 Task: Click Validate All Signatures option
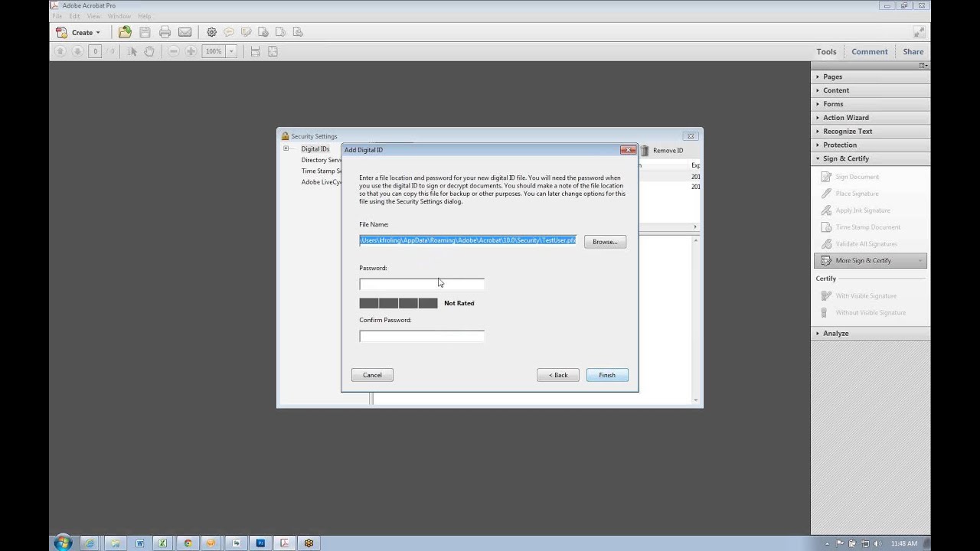[x=866, y=244]
